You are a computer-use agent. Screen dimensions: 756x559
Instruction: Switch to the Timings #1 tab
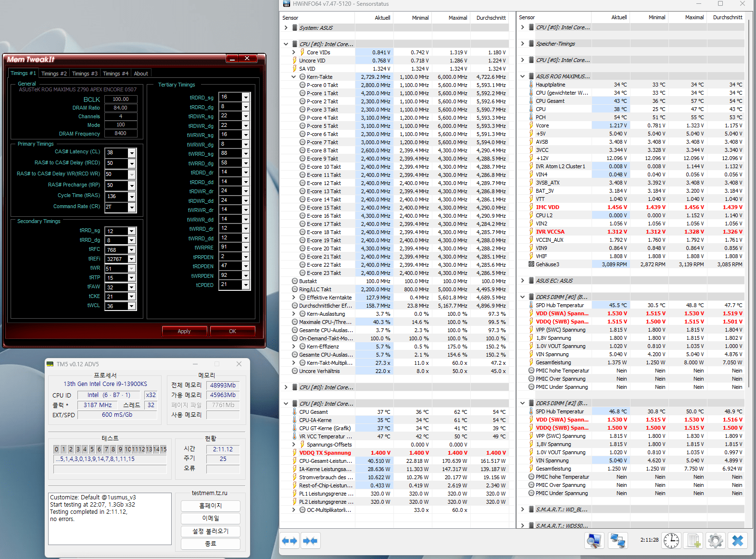23,73
